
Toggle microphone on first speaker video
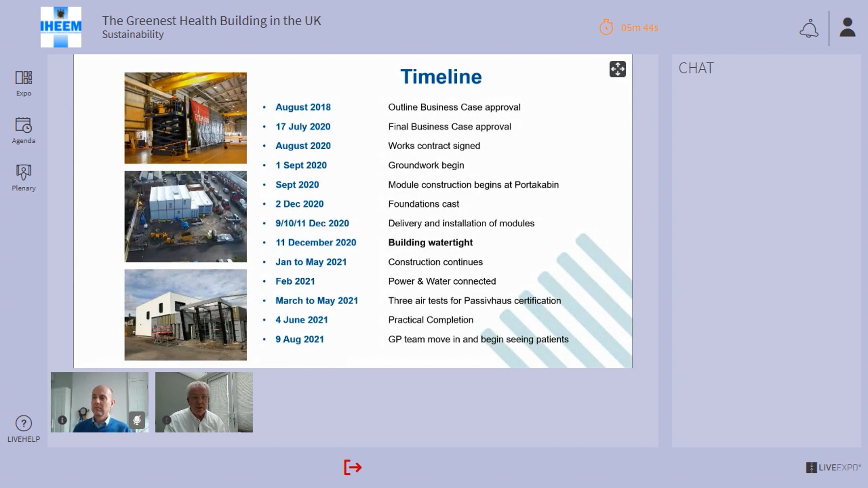(x=137, y=420)
